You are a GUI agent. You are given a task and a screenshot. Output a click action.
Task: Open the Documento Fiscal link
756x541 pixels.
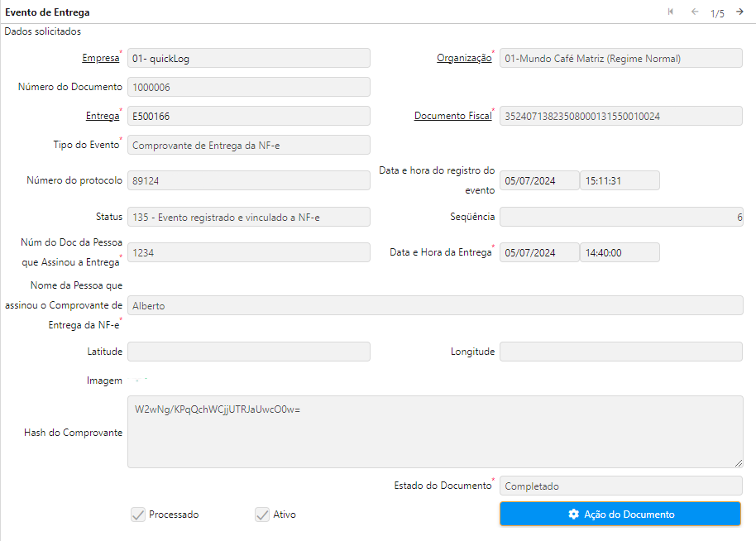pos(452,116)
